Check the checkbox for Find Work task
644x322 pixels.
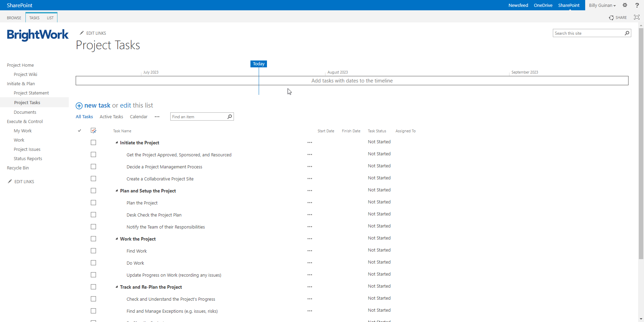click(x=93, y=251)
